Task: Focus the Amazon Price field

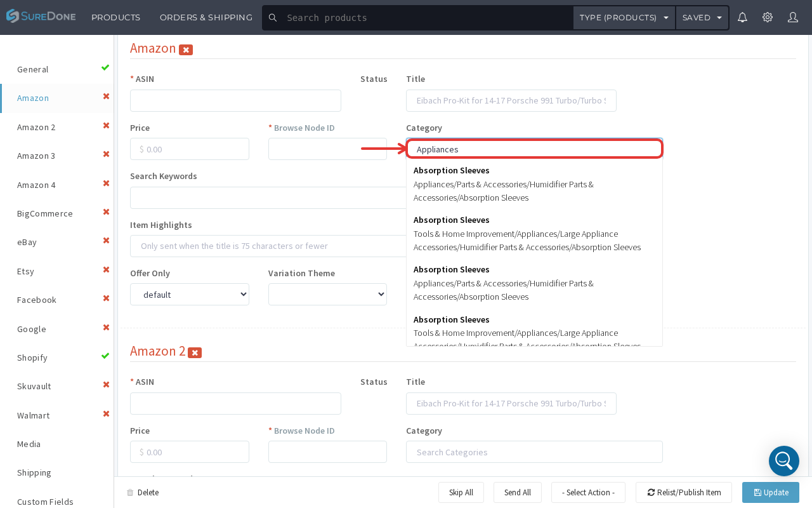Action: tap(190, 149)
